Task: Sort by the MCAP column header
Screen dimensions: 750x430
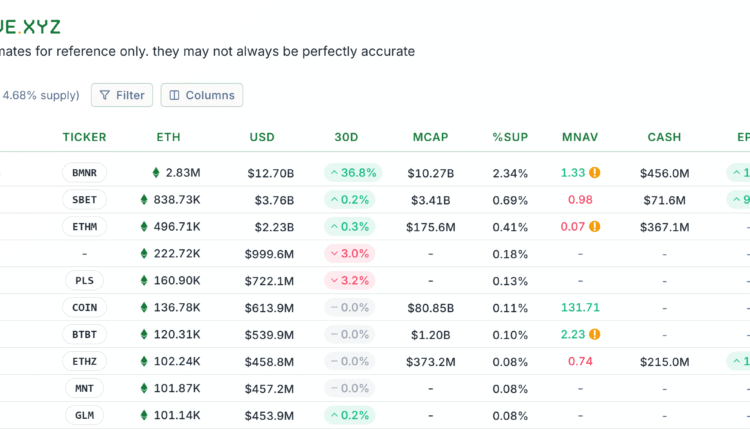Action: click(x=430, y=137)
